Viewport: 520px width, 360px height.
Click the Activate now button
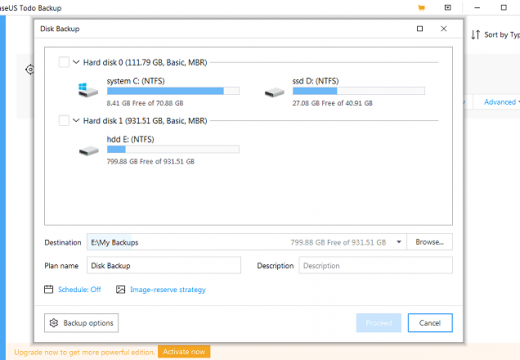pos(184,352)
